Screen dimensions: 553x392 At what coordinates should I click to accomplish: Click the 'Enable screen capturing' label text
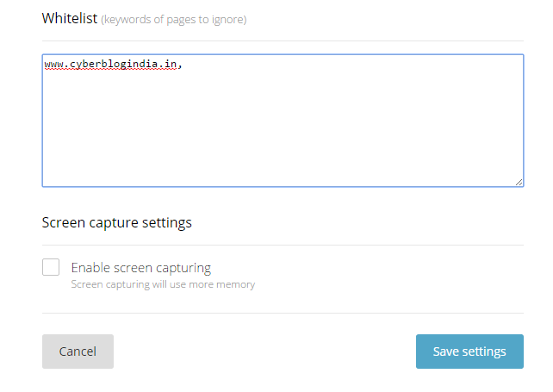pyautogui.click(x=141, y=268)
